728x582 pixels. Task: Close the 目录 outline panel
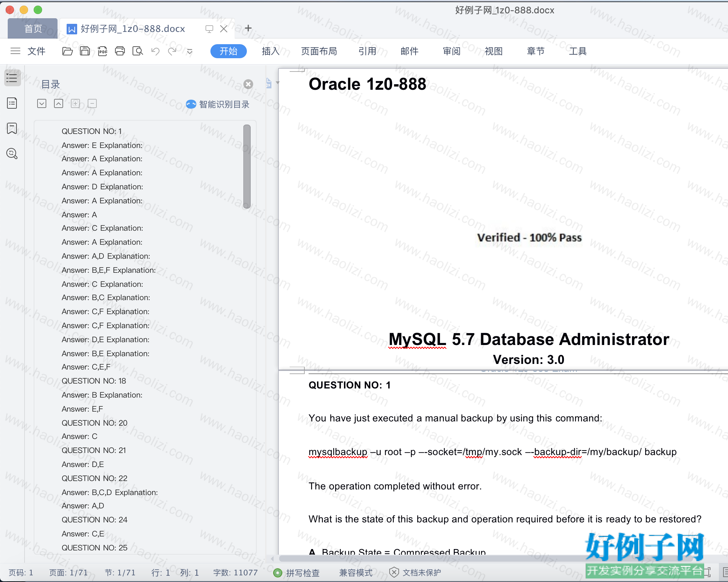point(248,84)
